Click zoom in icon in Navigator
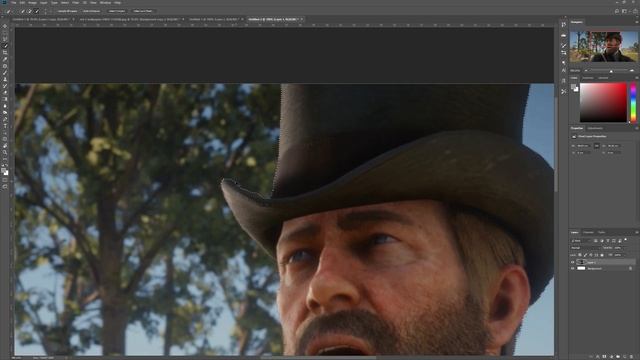This screenshot has height=360, width=640. point(632,71)
